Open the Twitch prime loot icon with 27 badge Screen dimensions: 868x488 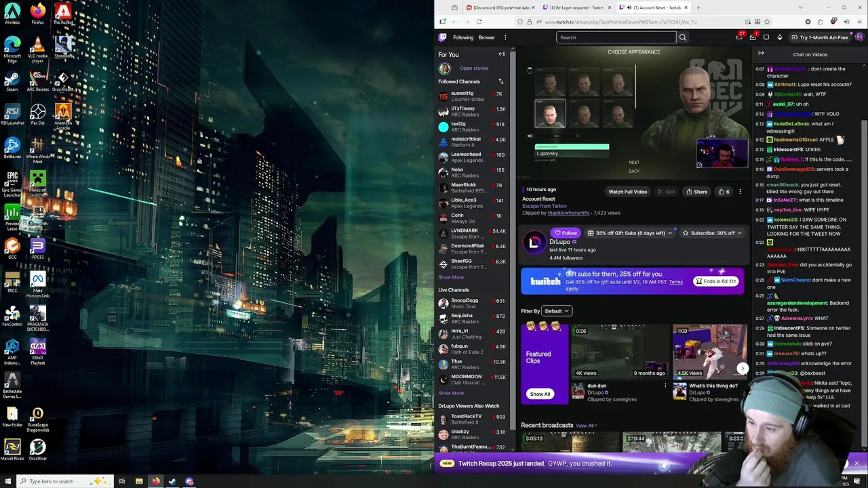pos(739,37)
